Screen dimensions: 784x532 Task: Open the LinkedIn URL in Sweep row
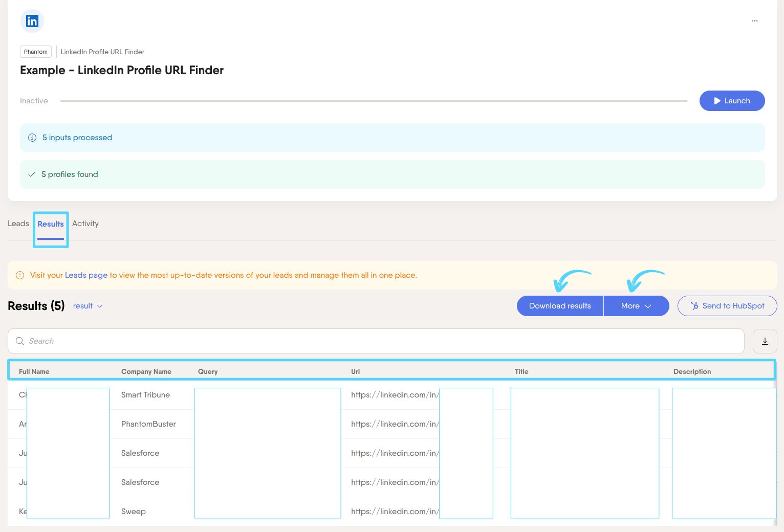[x=395, y=512]
